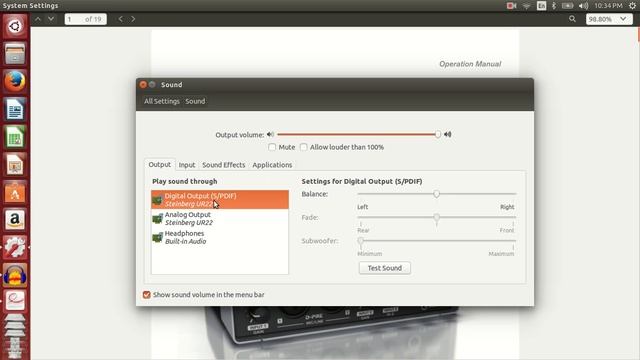
Task: Select Digital Output (S/PDIF) device
Action: [220, 200]
